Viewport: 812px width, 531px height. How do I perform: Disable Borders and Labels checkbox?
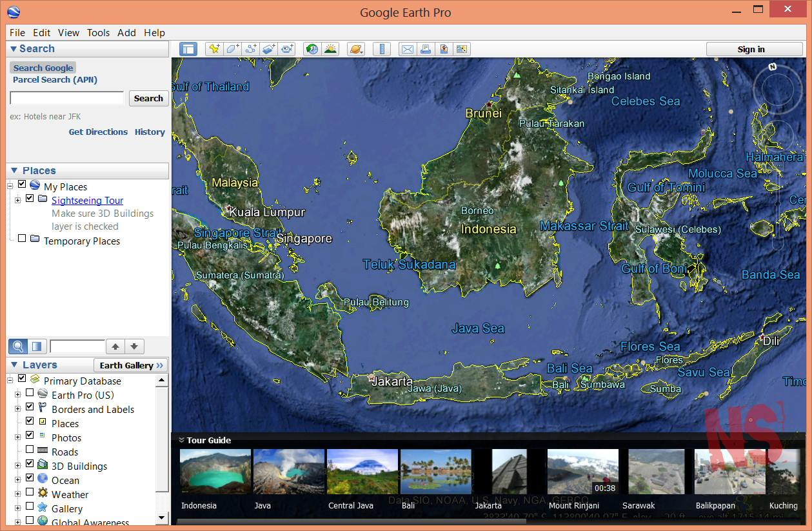pyautogui.click(x=30, y=407)
